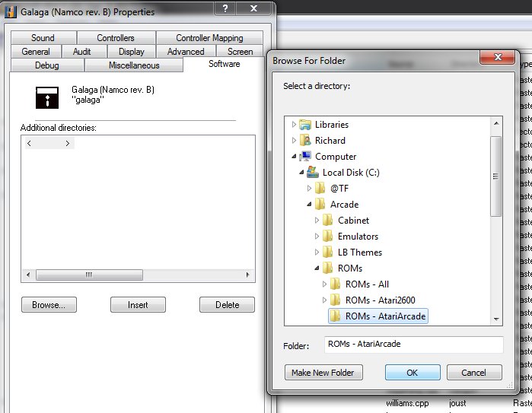Screen dimensions: 532x413
Task: Click the Arcade folder icon
Action: tap(320, 204)
